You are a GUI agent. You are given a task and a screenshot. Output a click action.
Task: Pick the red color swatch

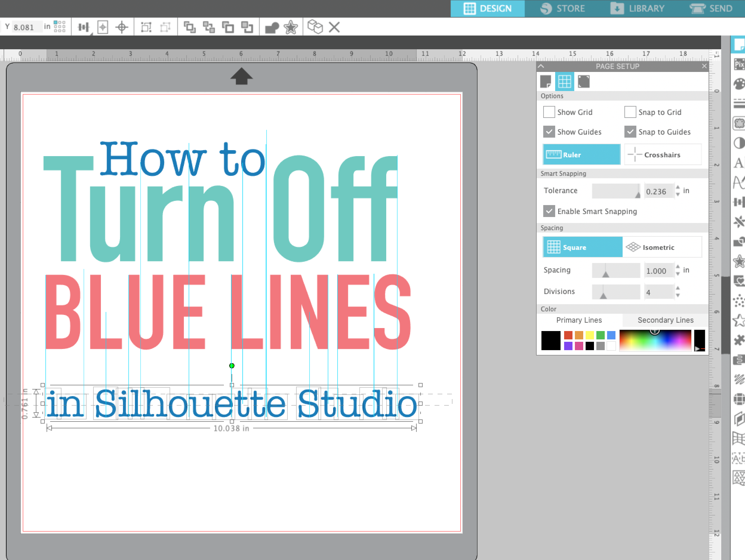click(568, 335)
